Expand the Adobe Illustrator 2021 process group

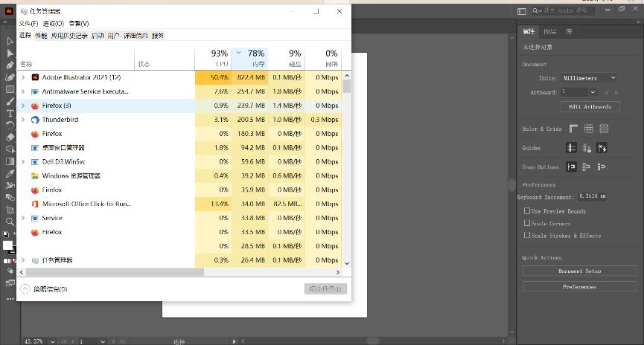click(x=23, y=77)
